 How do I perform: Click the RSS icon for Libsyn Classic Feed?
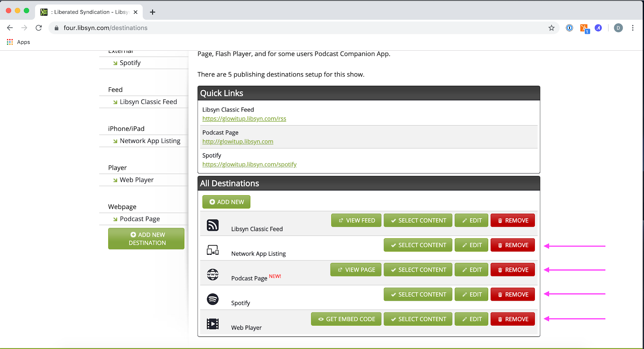point(213,225)
